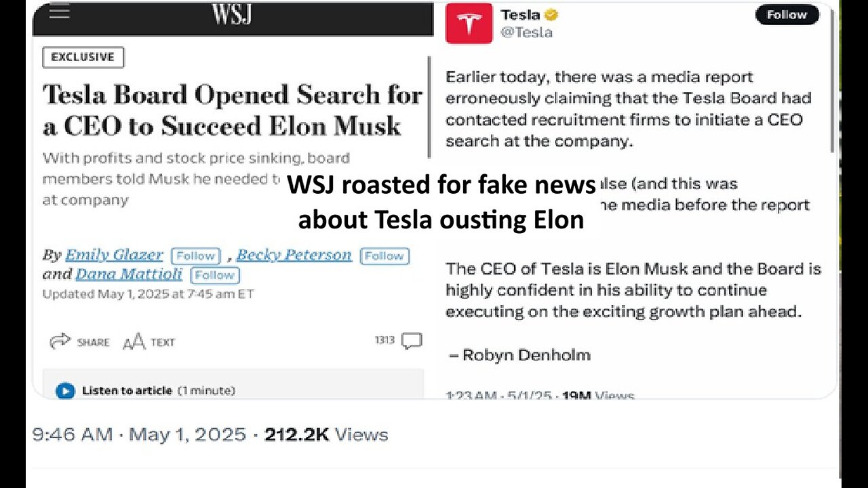The image size is (868, 488).
Task: Click the Tesla profile avatar
Action: pos(469,24)
